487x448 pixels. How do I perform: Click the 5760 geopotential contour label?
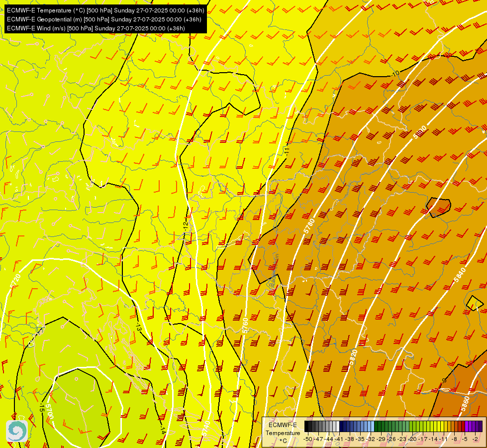[x=245, y=326]
